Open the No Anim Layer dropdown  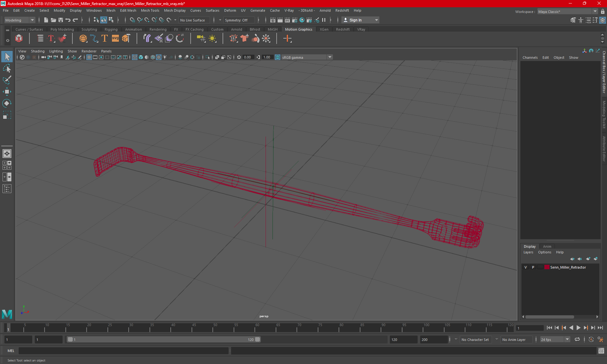click(516, 340)
